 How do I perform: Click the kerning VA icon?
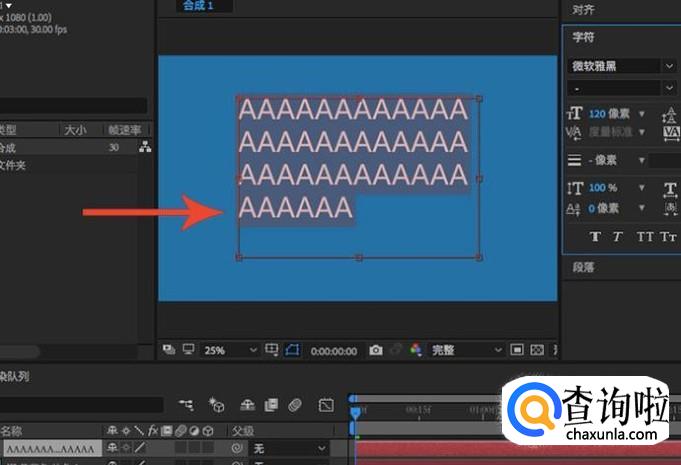[574, 132]
